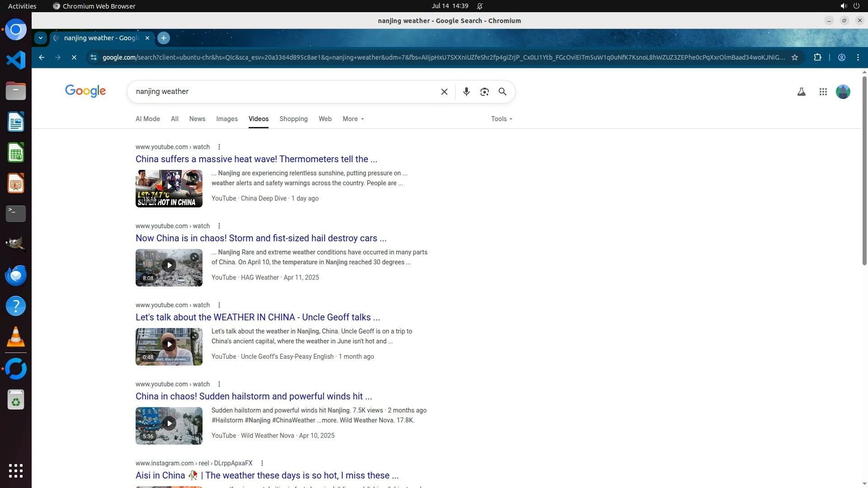The width and height of the screenshot is (868, 488).
Task: Expand the More search filters dropdown
Action: tap(353, 119)
